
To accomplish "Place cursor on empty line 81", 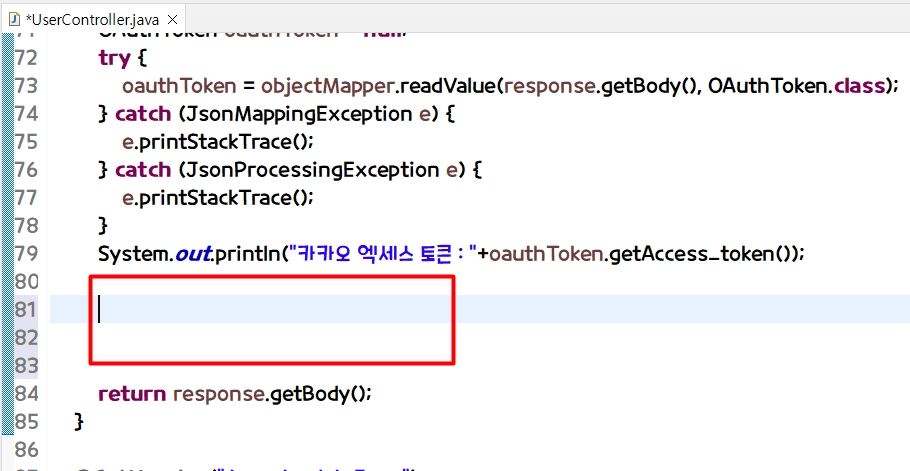I will point(479,309).
